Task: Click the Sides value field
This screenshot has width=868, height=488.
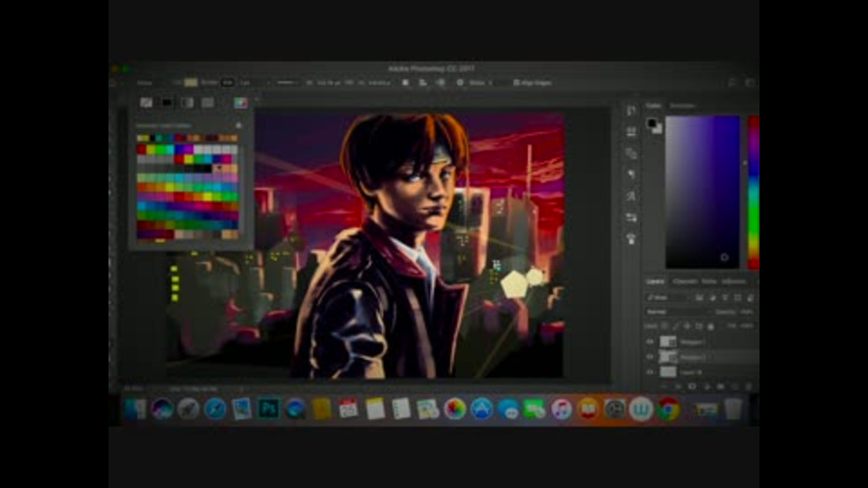Action: [497, 82]
